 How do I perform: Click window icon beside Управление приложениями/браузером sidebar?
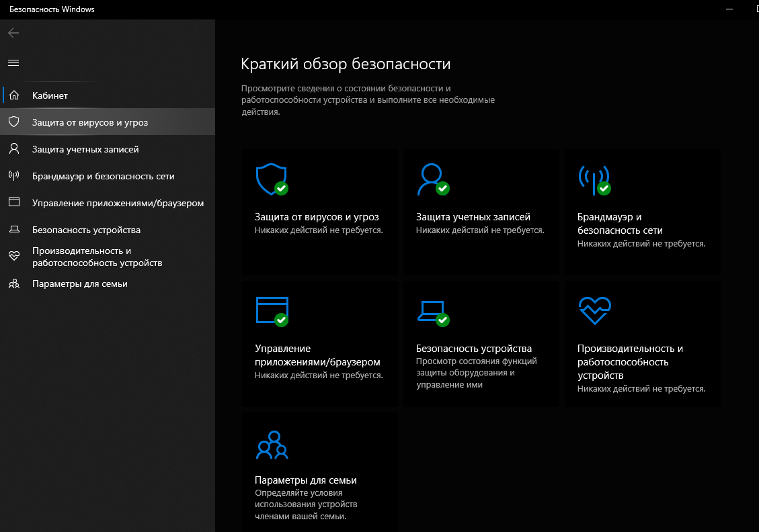14,202
